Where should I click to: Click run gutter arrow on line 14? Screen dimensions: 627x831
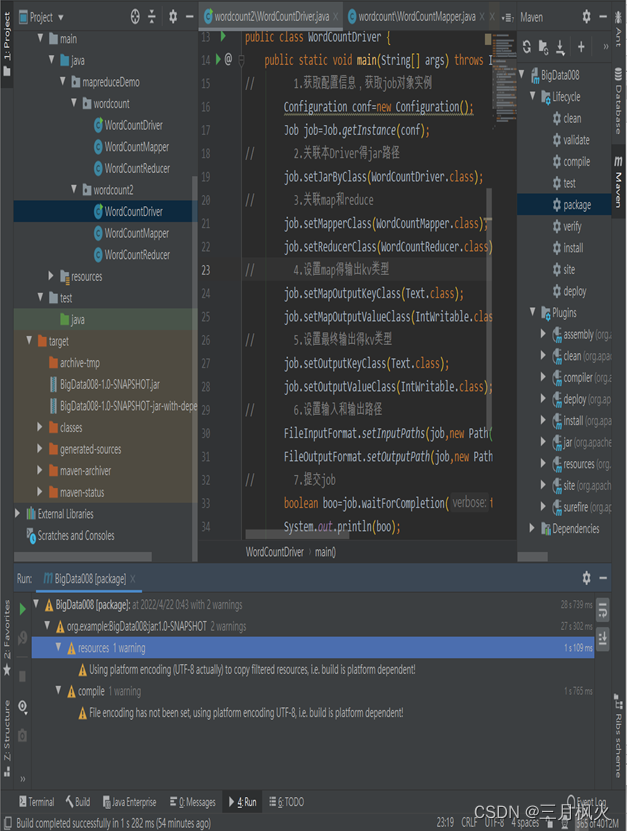[218, 59]
